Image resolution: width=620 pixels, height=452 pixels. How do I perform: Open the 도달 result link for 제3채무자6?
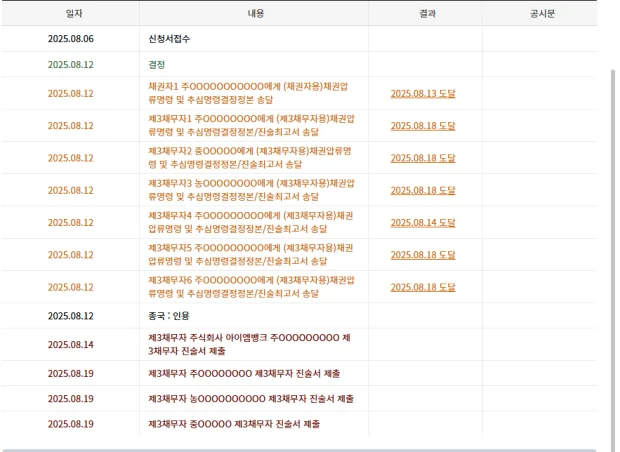(x=422, y=287)
